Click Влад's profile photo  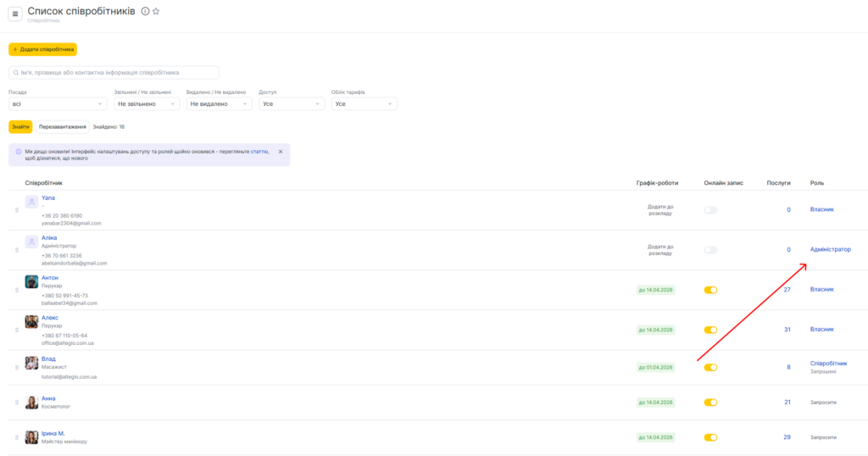(31, 362)
